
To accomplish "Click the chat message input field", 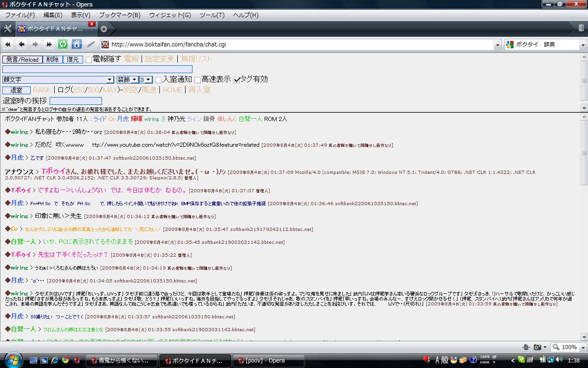I will coord(97,69).
